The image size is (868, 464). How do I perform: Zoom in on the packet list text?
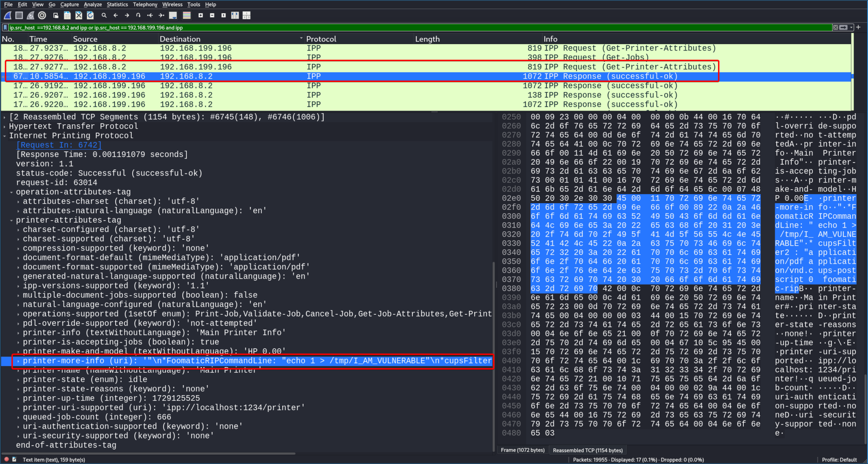click(x=200, y=15)
